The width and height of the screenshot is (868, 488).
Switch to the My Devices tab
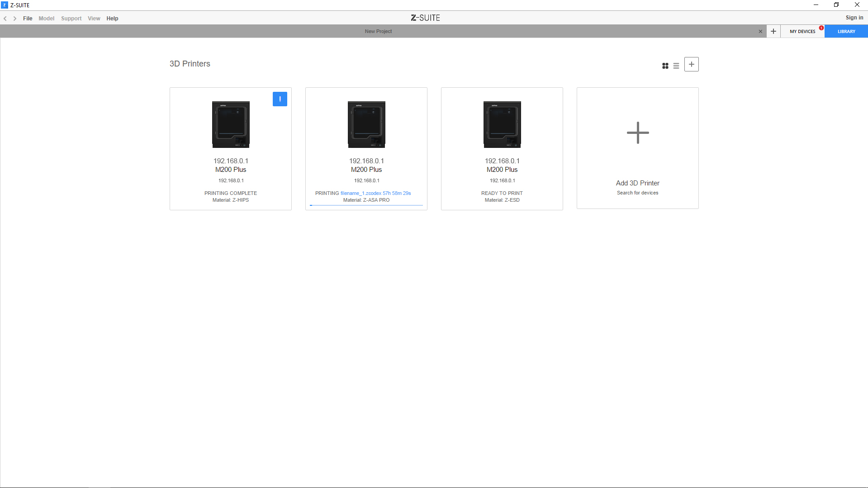pos(802,31)
